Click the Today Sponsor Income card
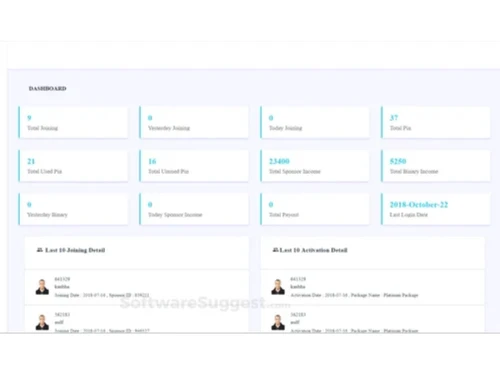This screenshot has width=500, height=375. click(x=194, y=209)
